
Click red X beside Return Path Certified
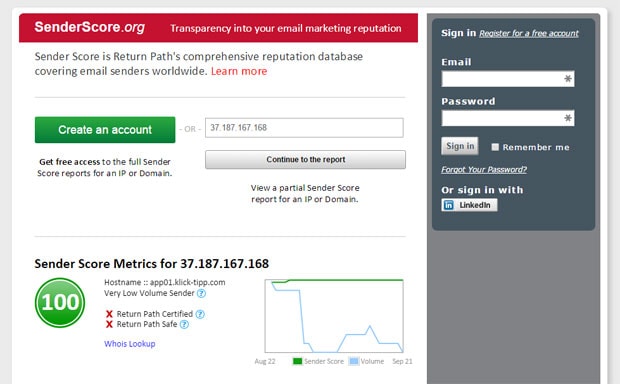tap(109, 314)
